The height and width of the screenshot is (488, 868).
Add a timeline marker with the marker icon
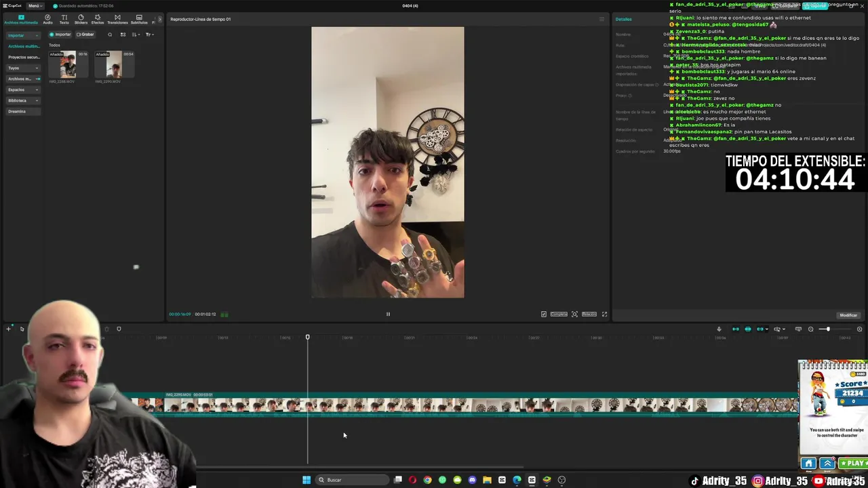point(119,329)
